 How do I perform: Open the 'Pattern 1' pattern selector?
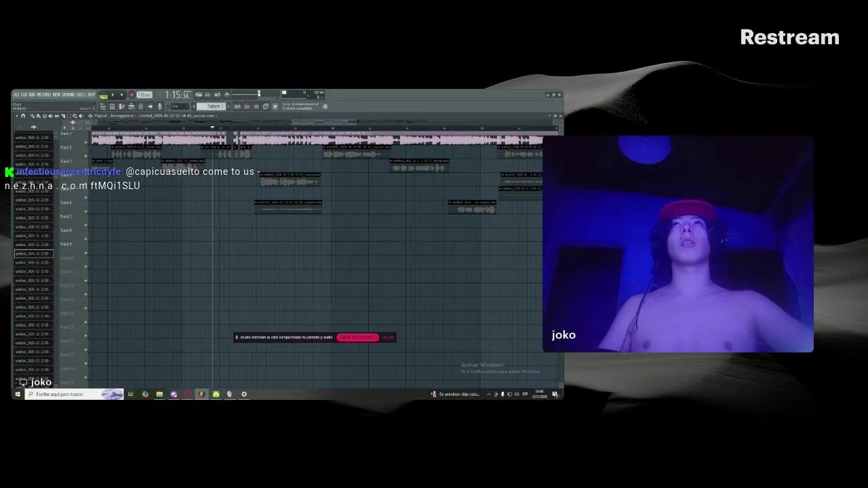[x=212, y=106]
